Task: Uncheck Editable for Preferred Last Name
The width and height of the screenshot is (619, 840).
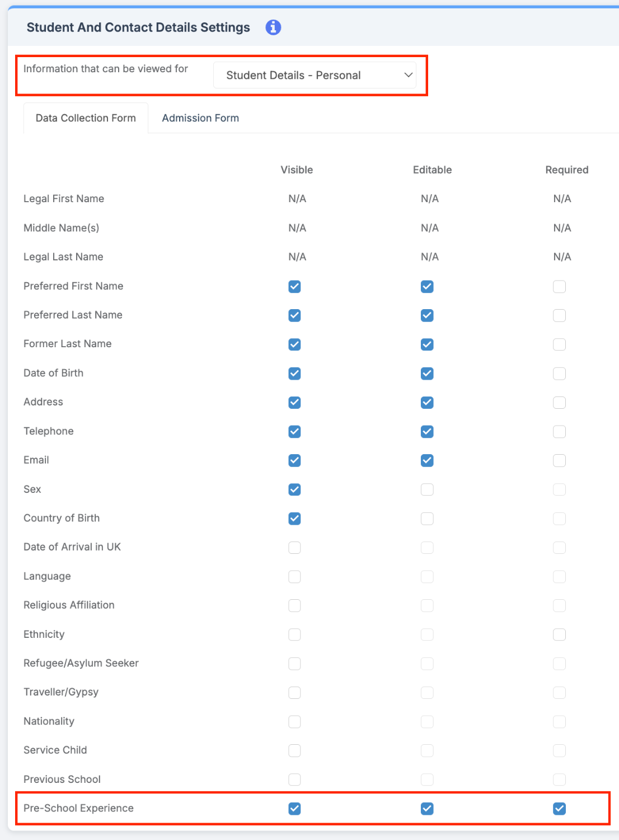Action: [x=427, y=315]
